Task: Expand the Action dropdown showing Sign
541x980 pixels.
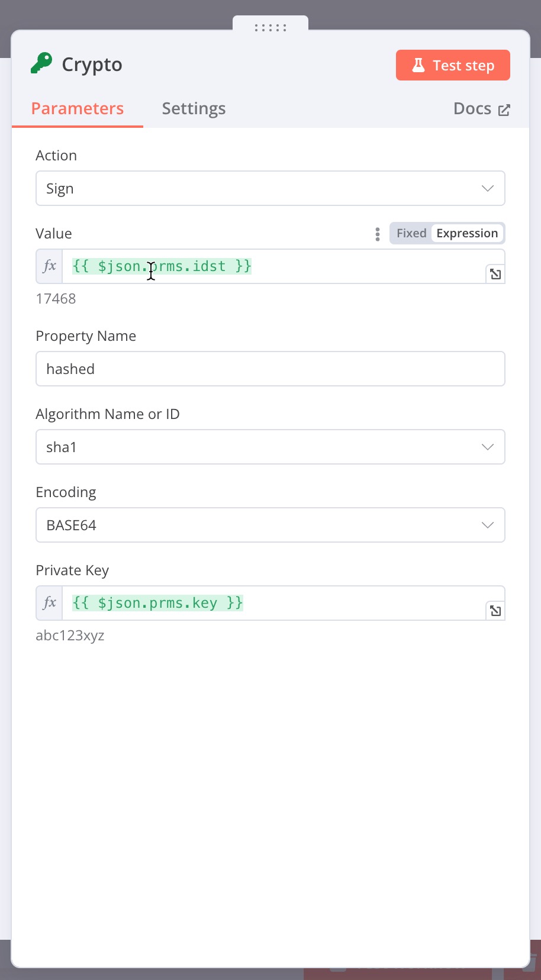Action: click(270, 188)
